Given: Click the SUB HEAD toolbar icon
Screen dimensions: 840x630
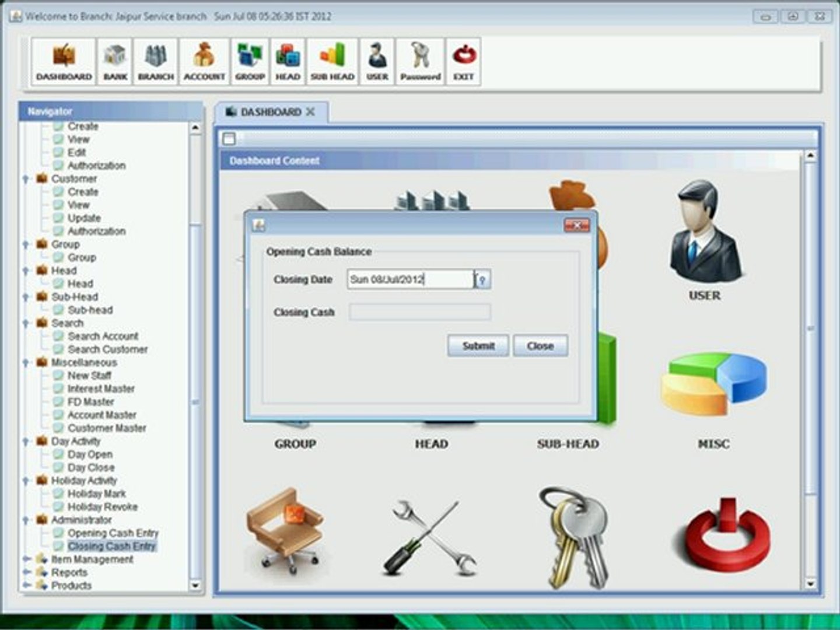Looking at the screenshot, I should tap(332, 62).
